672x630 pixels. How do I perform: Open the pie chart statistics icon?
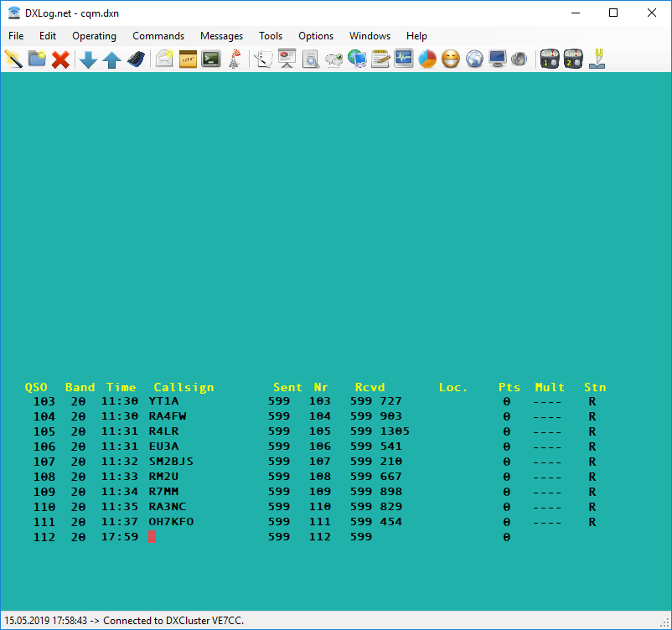tap(427, 59)
